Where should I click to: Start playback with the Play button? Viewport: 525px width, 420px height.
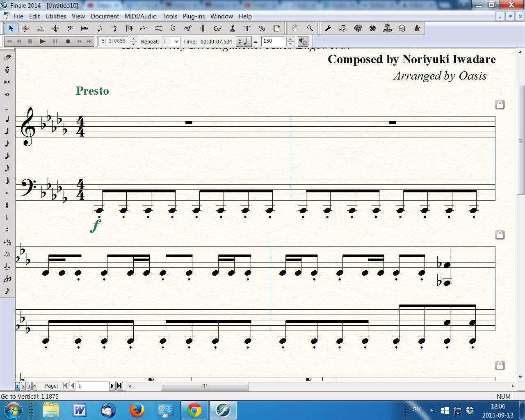tap(42, 41)
